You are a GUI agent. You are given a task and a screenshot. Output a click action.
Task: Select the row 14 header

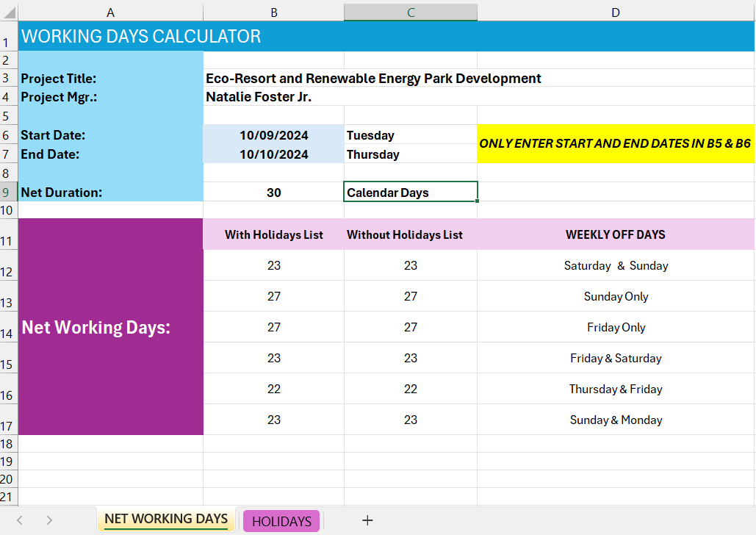[x=9, y=327]
